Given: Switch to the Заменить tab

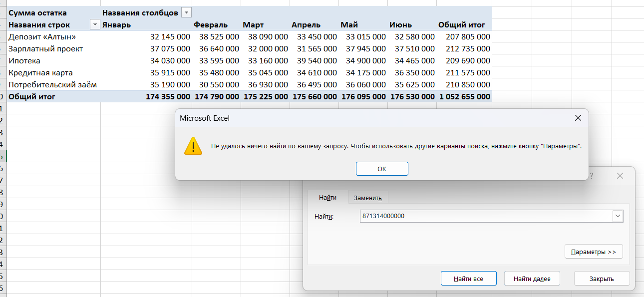Looking at the screenshot, I should pyautogui.click(x=368, y=198).
